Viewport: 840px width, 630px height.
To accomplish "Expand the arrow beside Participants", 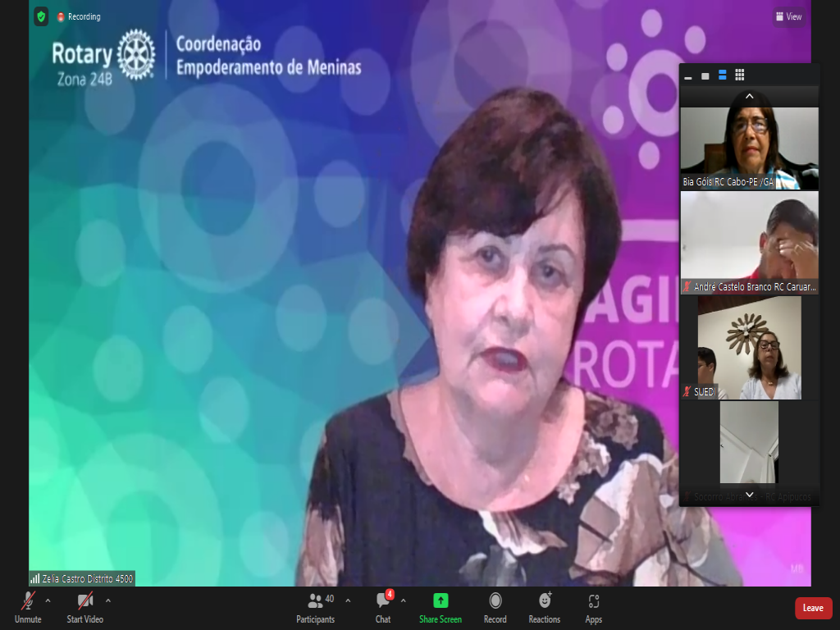I will (348, 600).
